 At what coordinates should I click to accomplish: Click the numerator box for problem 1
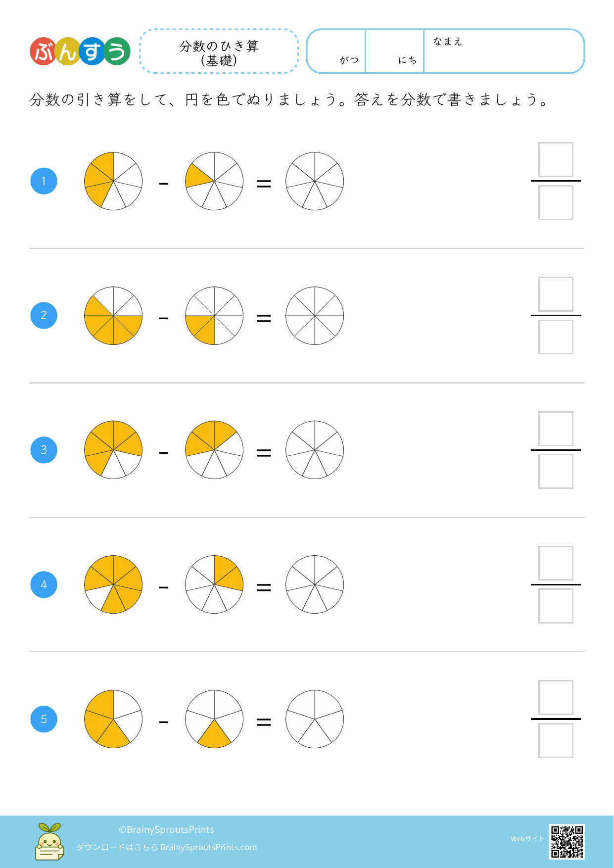[556, 160]
